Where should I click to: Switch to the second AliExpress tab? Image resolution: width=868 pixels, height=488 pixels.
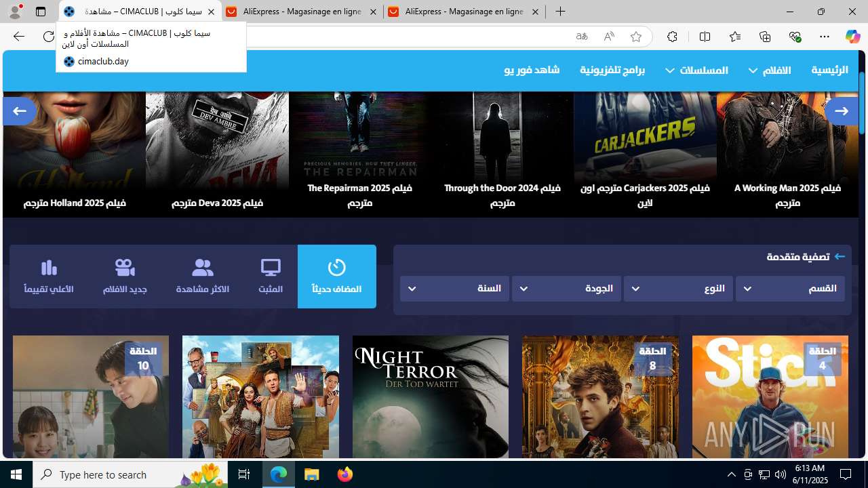coord(464,12)
